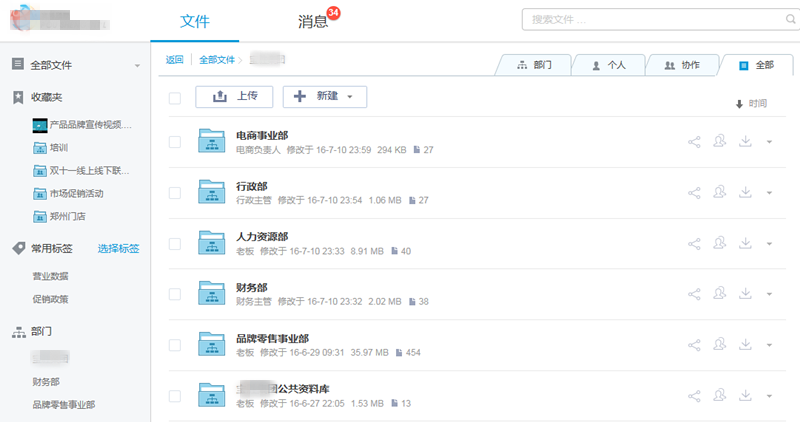Click the 选择标签 link
This screenshot has width=800, height=422.
[118, 248]
